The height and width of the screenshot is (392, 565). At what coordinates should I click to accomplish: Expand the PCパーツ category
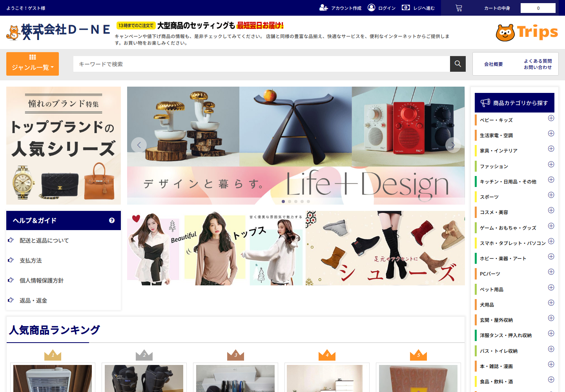point(551,272)
